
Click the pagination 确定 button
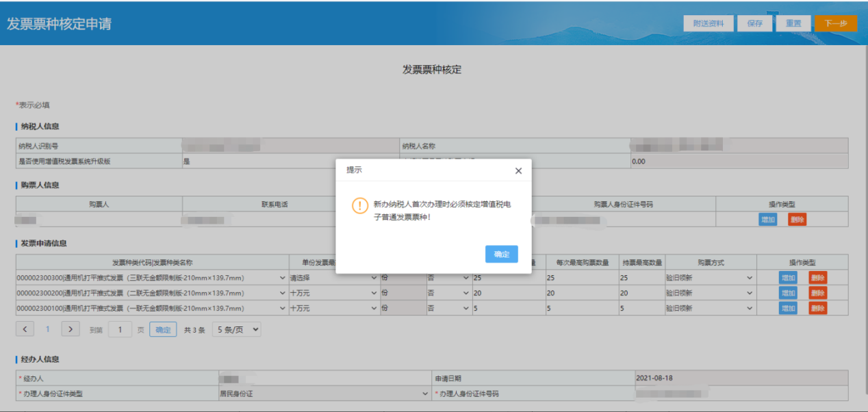pos(163,330)
